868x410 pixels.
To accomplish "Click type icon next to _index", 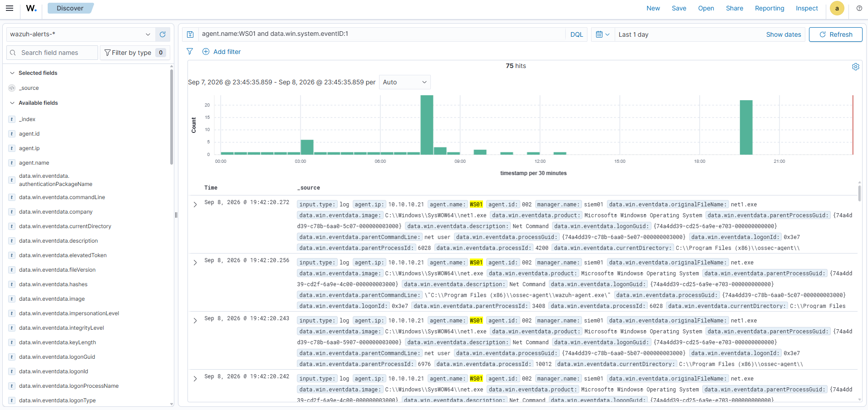I will (12, 119).
